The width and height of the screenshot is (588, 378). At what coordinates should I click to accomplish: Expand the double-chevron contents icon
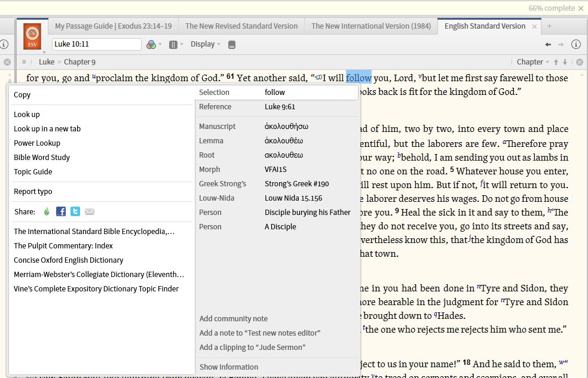(24, 62)
